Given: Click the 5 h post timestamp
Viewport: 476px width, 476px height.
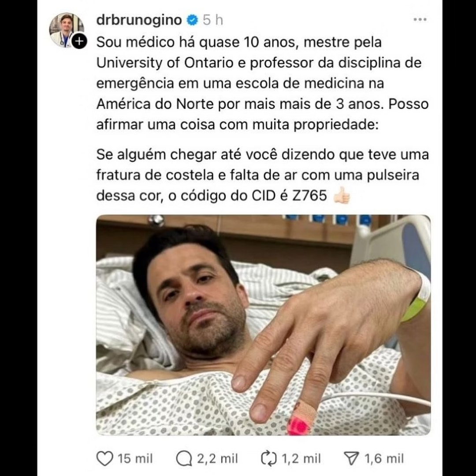Looking at the screenshot, I should click(213, 20).
